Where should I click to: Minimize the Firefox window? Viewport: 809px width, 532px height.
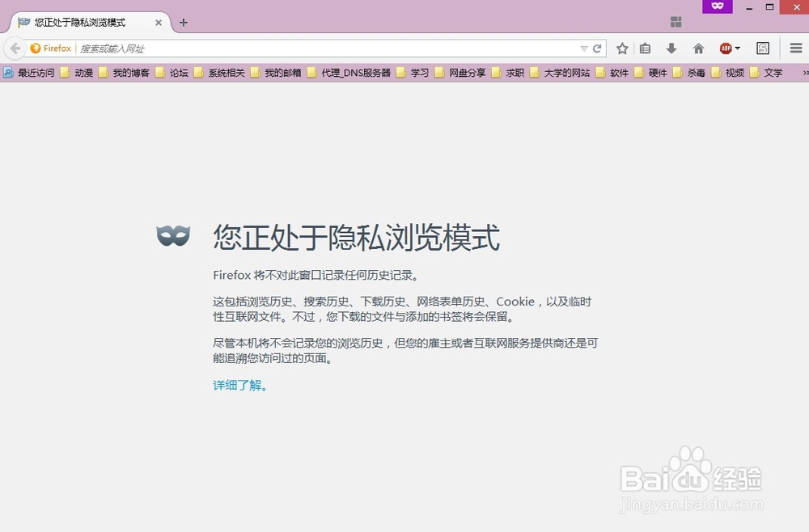pos(749,7)
